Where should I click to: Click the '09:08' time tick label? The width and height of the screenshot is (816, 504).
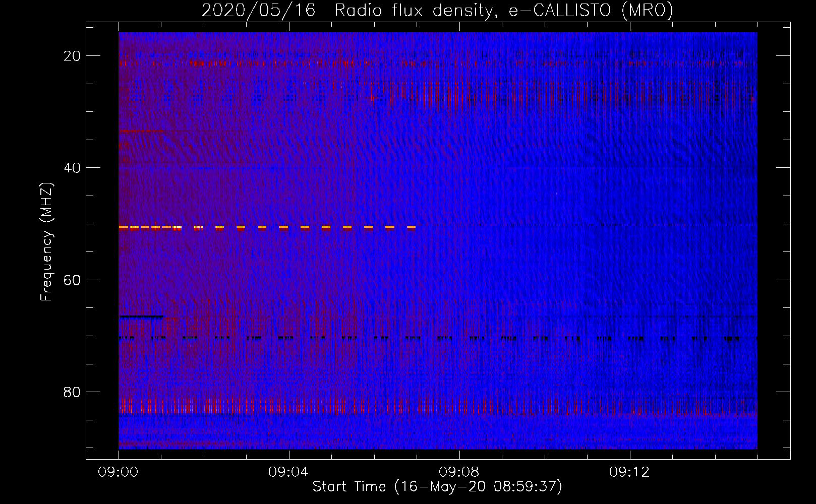pyautogui.click(x=459, y=472)
